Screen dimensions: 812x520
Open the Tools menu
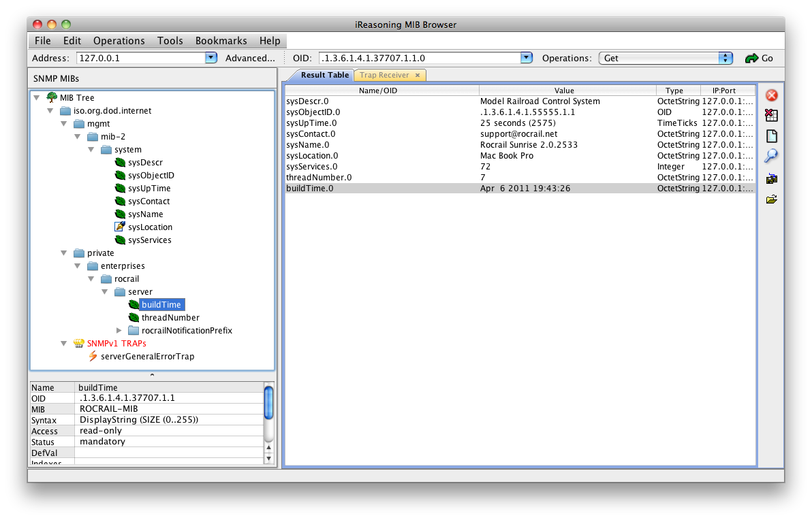point(170,41)
